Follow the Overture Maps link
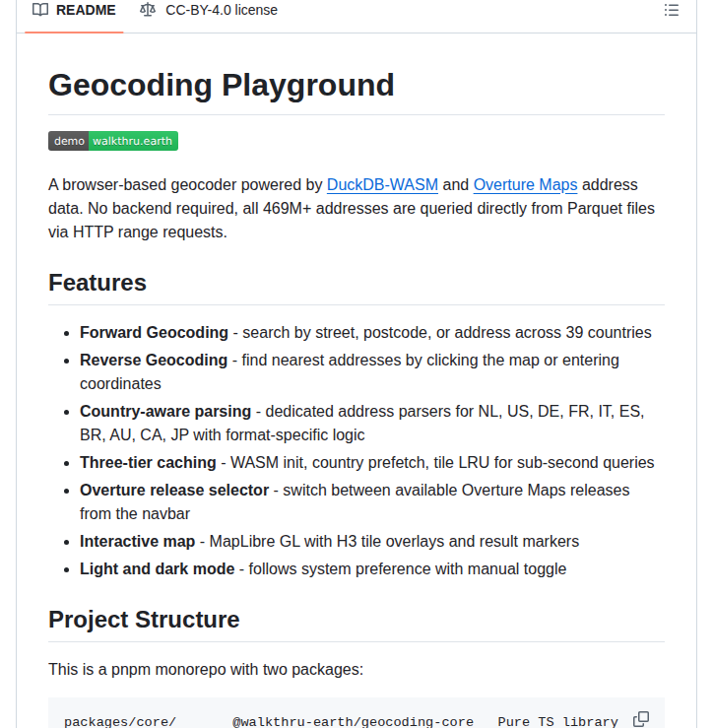Image resolution: width=713 pixels, height=728 pixels. (526, 185)
